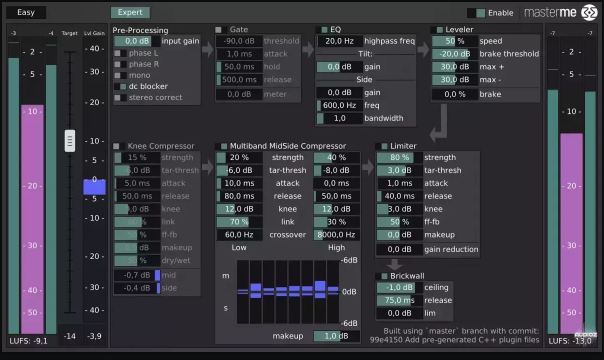
Task: Toggle the stereo correct switch
Action: tap(120, 98)
